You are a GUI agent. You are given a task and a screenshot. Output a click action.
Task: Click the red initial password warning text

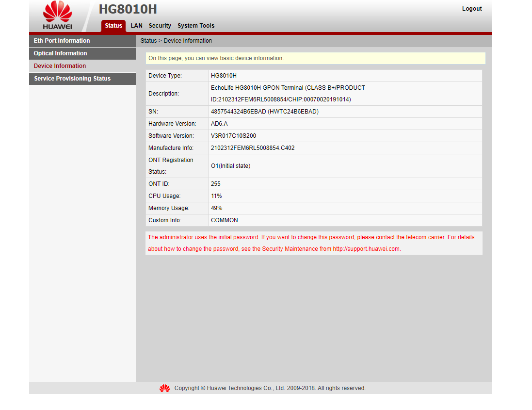(x=311, y=243)
